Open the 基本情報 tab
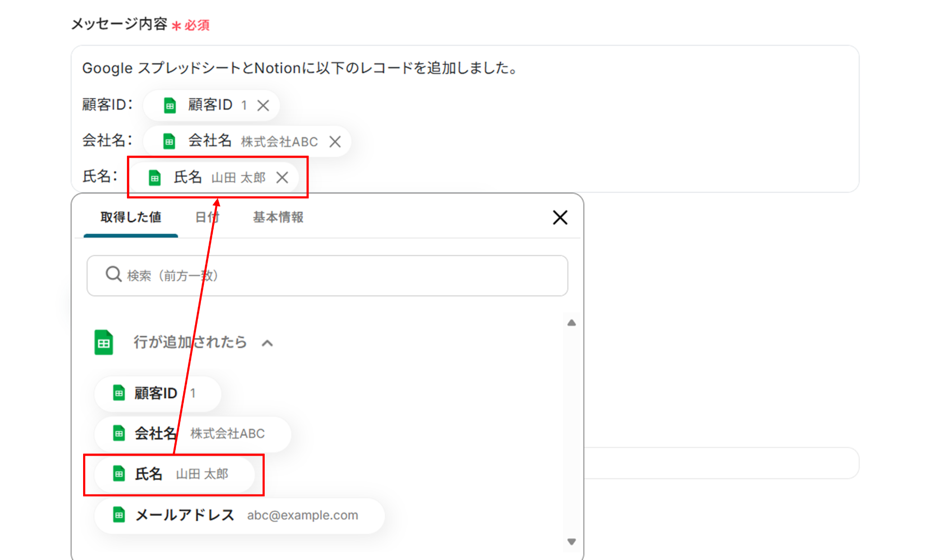This screenshot has width=925, height=560. pos(278,218)
